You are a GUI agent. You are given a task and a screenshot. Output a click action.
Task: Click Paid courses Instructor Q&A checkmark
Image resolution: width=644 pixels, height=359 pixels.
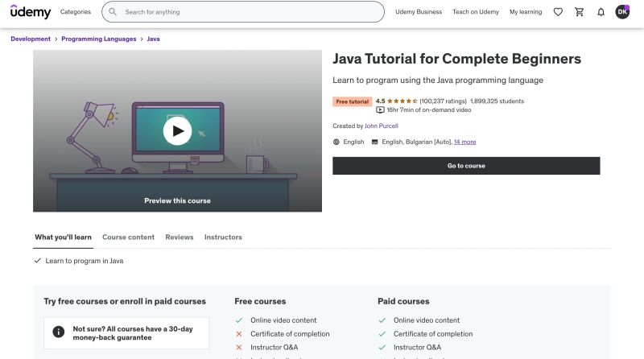[382, 348]
